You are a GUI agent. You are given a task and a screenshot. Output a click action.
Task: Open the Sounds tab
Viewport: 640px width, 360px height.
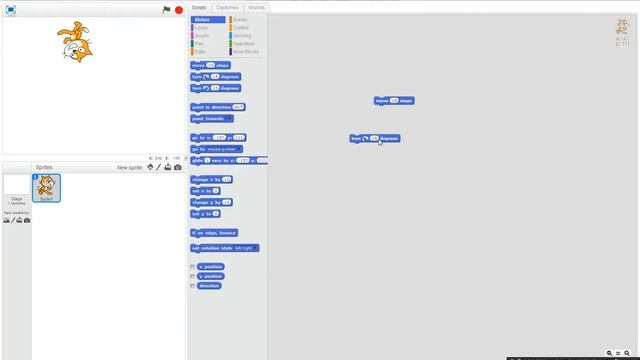coord(256,8)
